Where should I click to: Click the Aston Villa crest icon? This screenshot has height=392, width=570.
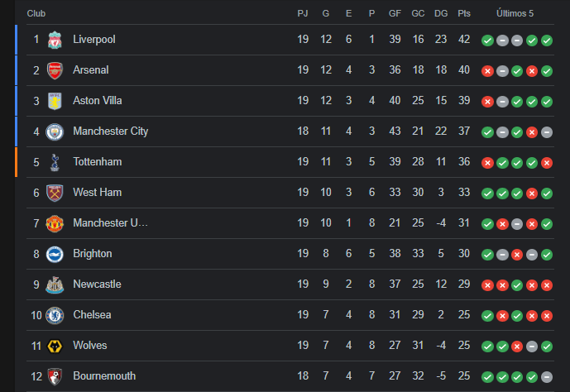[x=55, y=101]
